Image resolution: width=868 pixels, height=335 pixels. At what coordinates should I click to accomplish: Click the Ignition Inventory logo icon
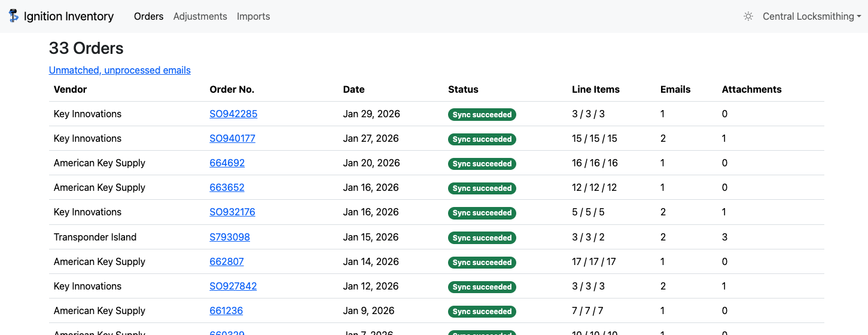click(x=14, y=16)
